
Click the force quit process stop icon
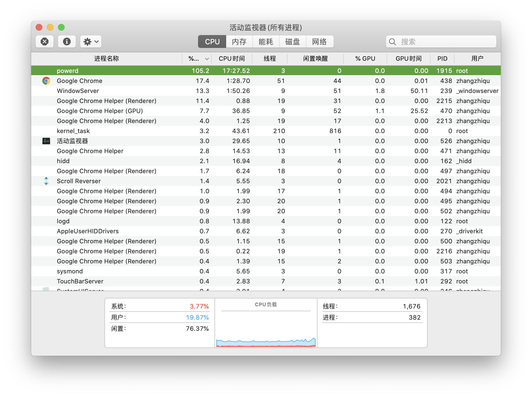coord(45,42)
